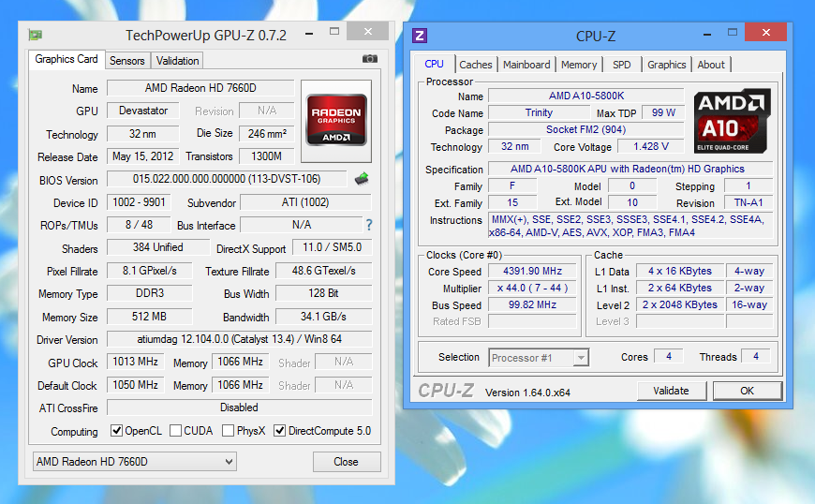
Task: Click the Revision value TN-A1
Action: pos(748,202)
